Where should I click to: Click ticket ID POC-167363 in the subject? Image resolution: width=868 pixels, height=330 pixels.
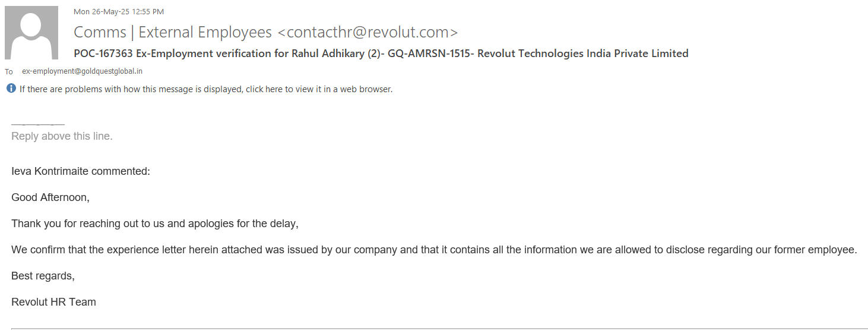click(x=103, y=54)
